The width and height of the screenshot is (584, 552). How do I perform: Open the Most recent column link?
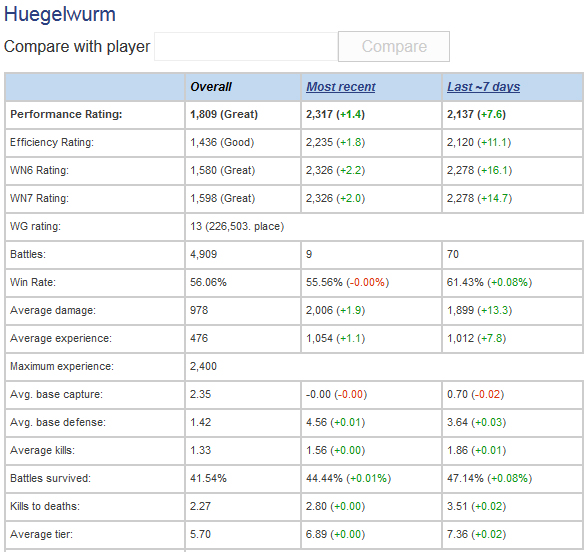tap(340, 87)
